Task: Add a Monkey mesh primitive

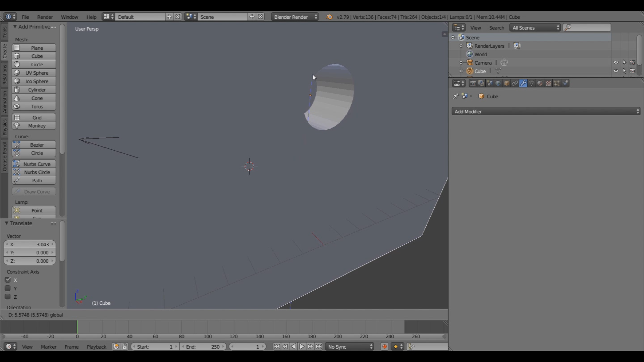Action: click(34, 126)
